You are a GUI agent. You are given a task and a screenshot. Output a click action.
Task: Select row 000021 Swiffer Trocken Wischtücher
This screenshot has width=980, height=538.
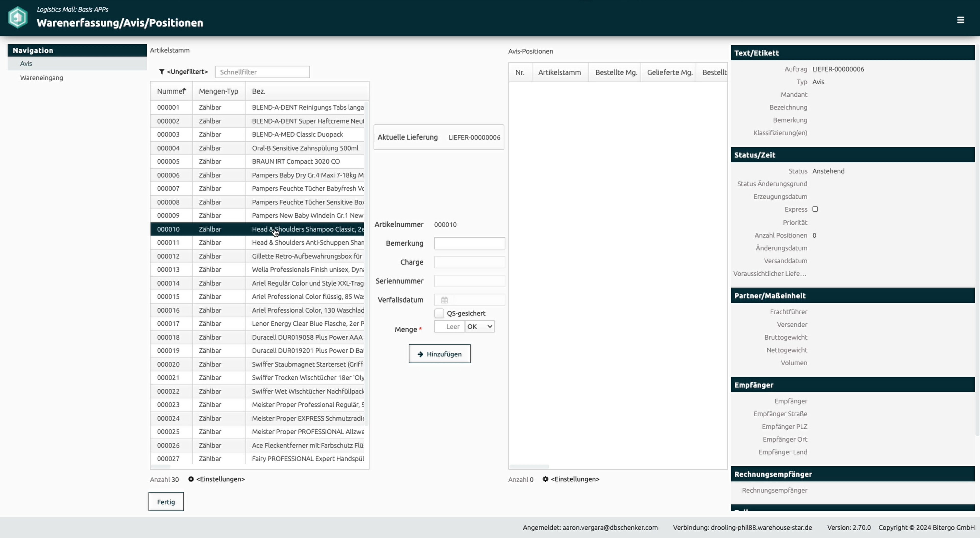click(257, 377)
